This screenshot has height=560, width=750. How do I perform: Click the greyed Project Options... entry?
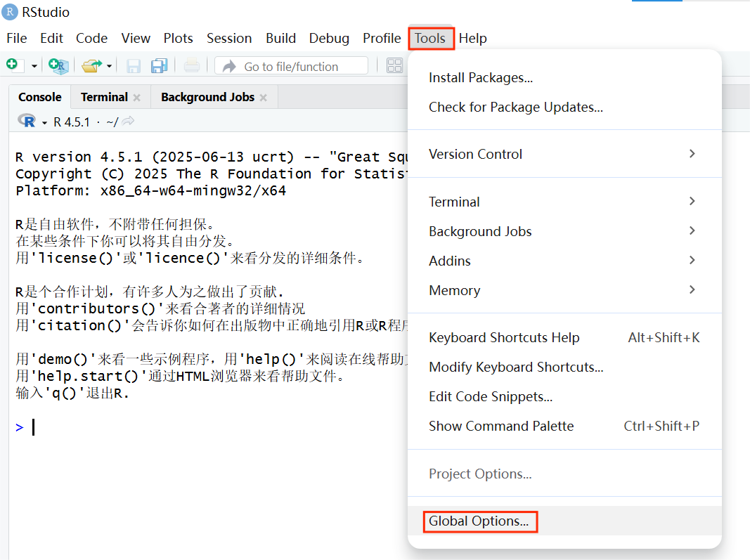564,474
